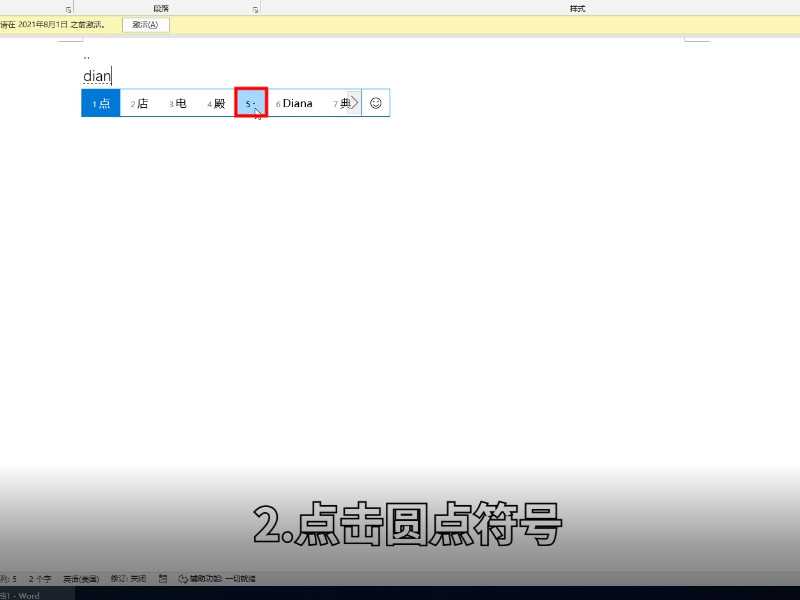
Task: Click the macro recording icon in the status bar
Action: pos(161,578)
